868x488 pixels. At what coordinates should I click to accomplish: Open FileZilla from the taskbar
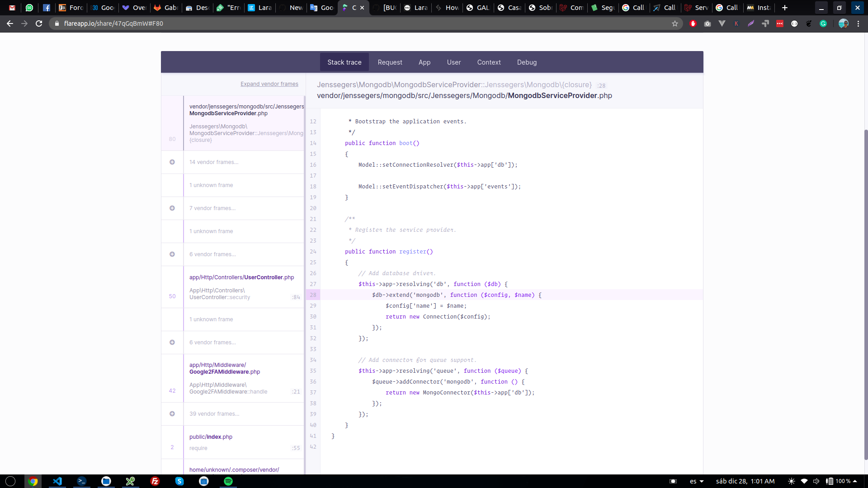click(x=155, y=481)
